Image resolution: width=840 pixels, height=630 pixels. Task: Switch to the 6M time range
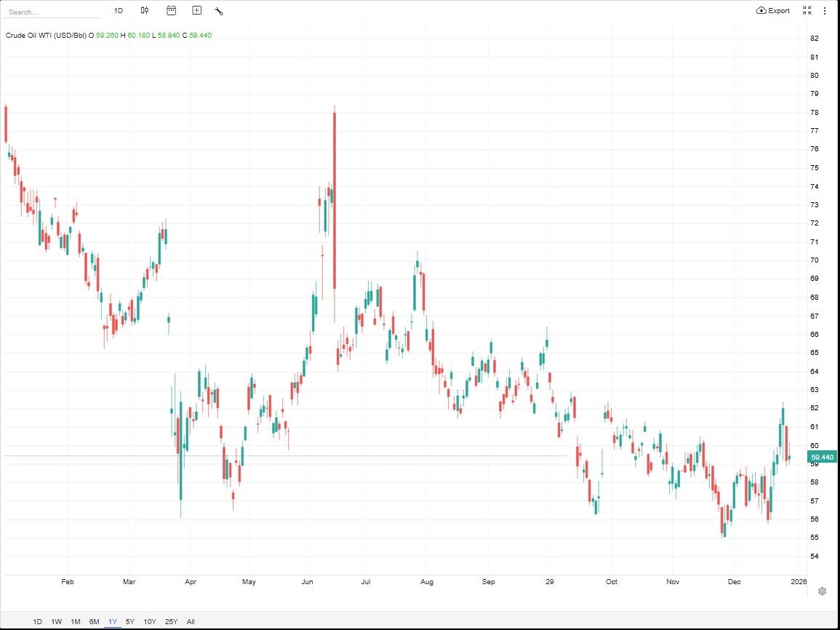(x=94, y=621)
